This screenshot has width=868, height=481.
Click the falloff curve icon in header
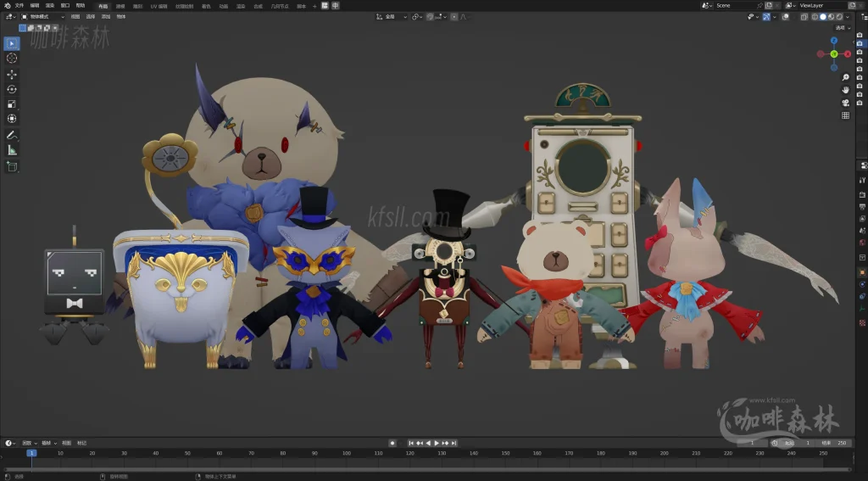464,17
